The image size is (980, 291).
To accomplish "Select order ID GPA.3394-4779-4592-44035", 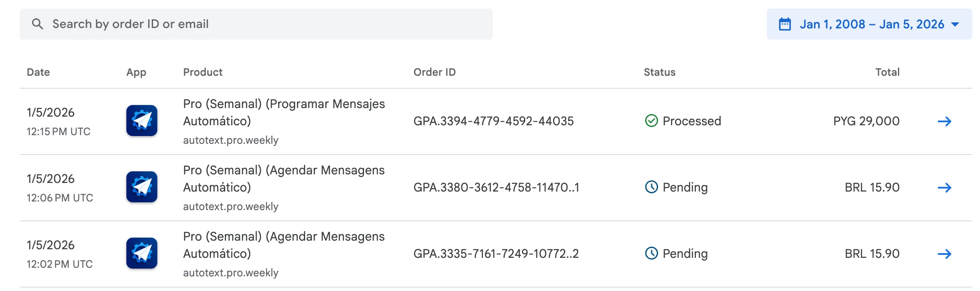I will [493, 121].
